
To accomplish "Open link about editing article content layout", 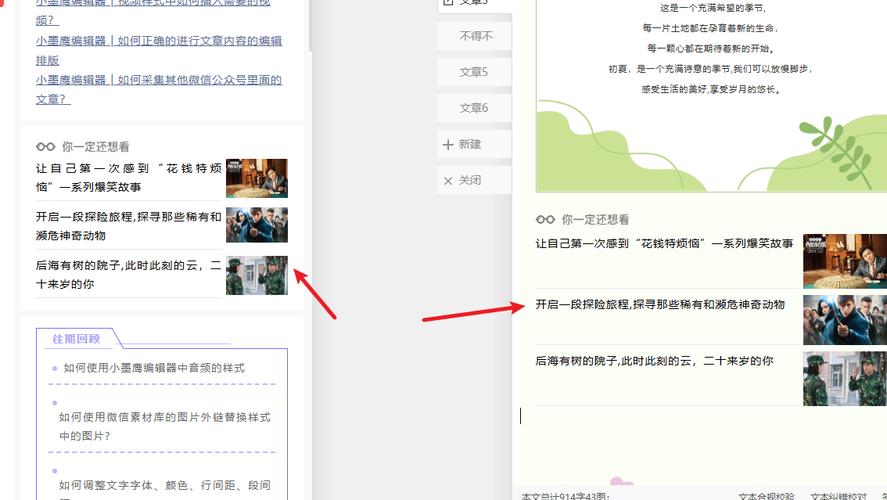I will point(158,50).
